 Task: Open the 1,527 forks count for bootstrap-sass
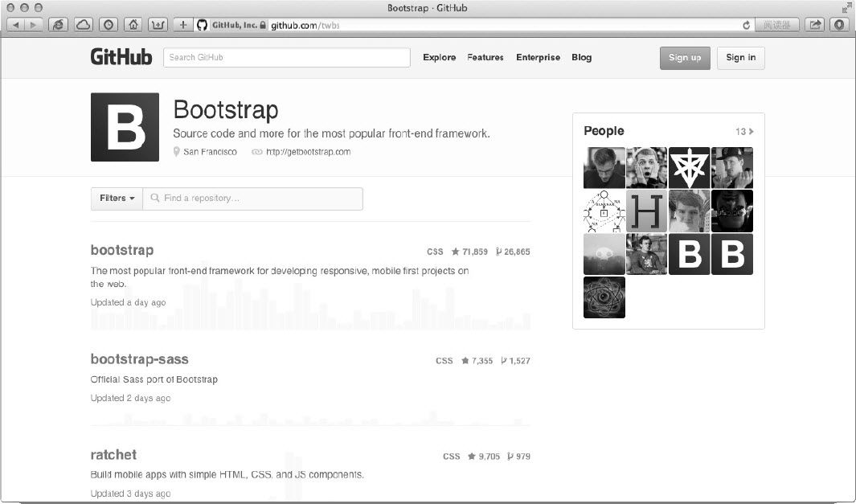[x=515, y=361]
